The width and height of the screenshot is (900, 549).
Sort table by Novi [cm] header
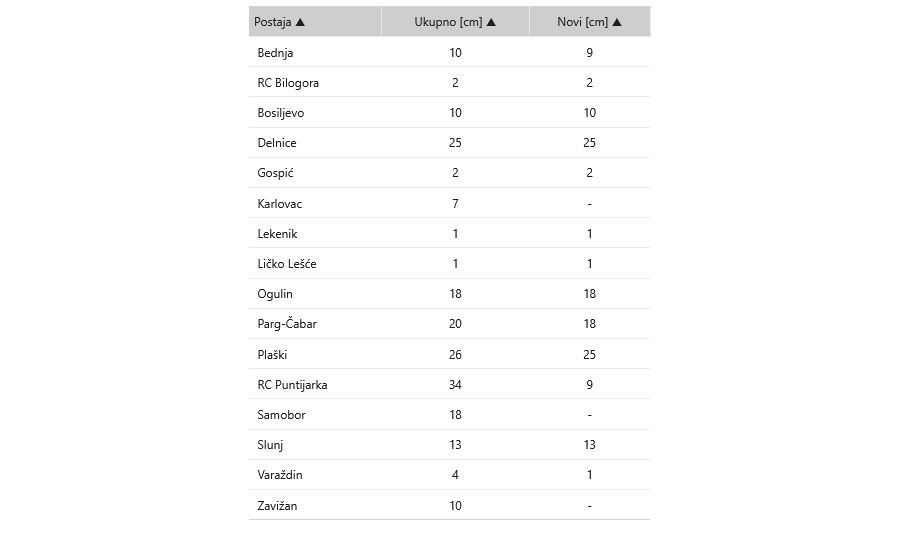click(x=583, y=22)
